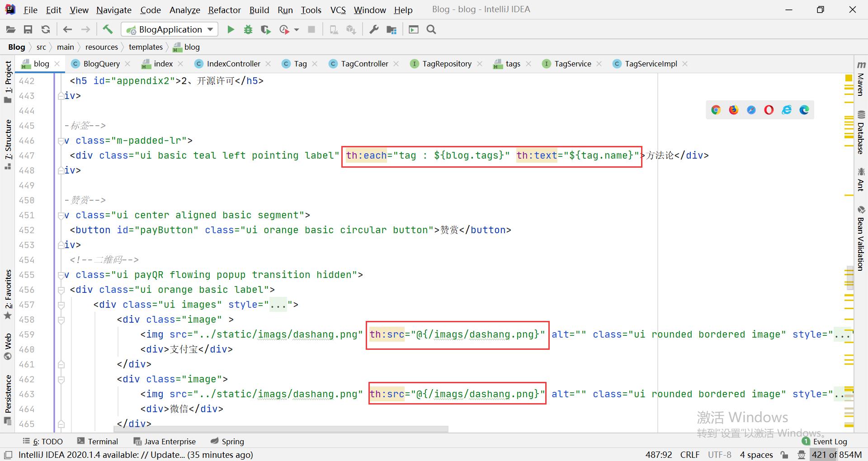Viewport: 868px width, 461px height.
Task: Toggle the Ant tool window
Action: pos(861,179)
